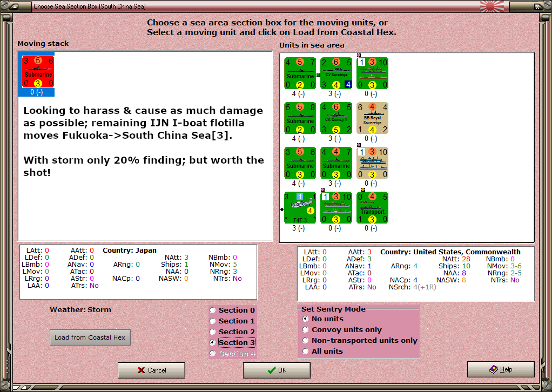Select the Transport ship counter
Image resolution: width=552 pixels, height=392 pixels.
pyautogui.click(x=373, y=208)
